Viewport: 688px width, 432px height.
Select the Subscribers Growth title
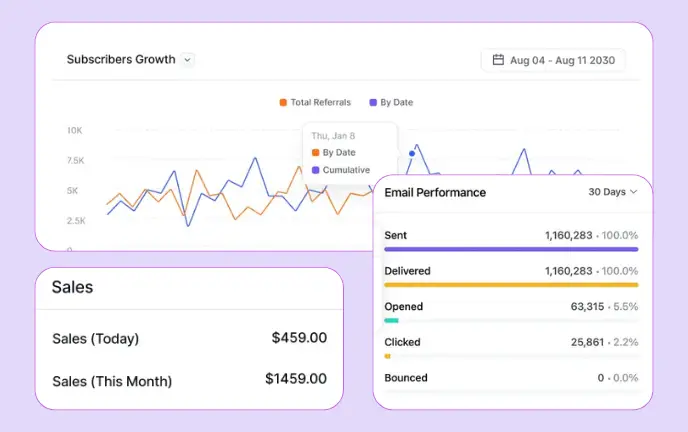click(x=121, y=59)
